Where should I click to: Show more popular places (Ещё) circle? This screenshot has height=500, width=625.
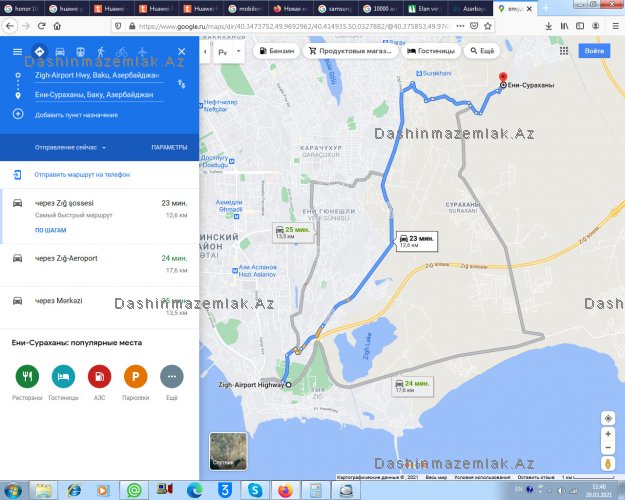click(x=172, y=376)
